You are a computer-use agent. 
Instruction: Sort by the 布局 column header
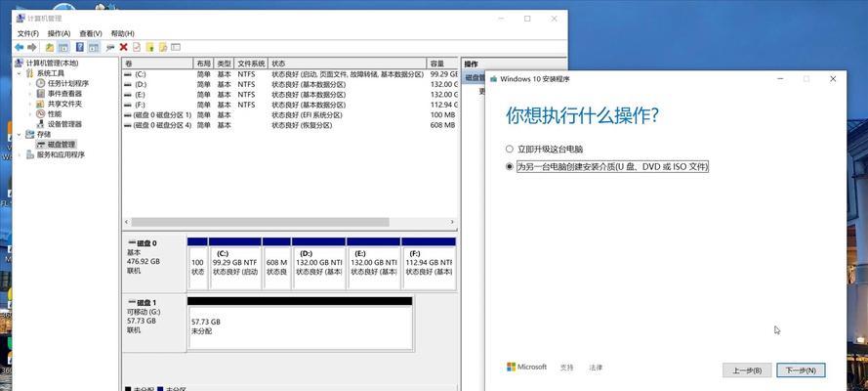click(x=203, y=64)
